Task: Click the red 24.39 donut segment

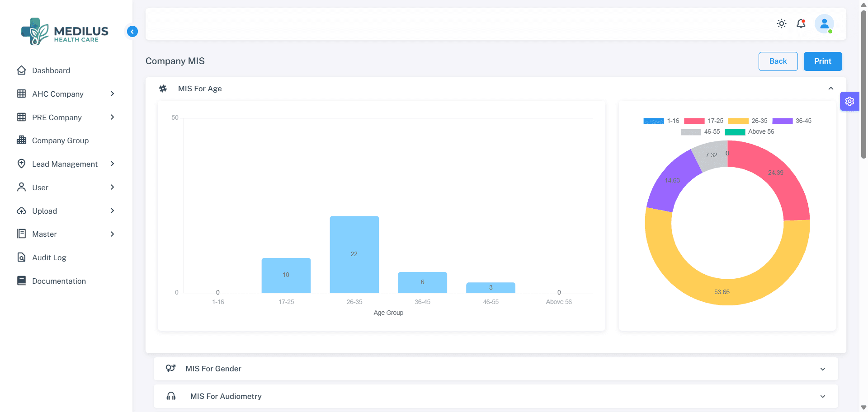Action: pyautogui.click(x=776, y=174)
